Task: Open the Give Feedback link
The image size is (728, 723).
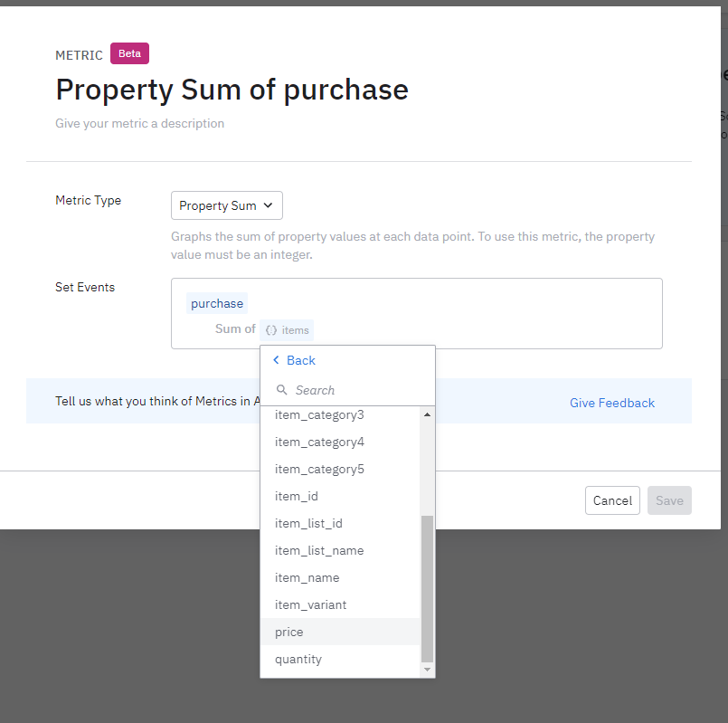Action: click(x=612, y=403)
